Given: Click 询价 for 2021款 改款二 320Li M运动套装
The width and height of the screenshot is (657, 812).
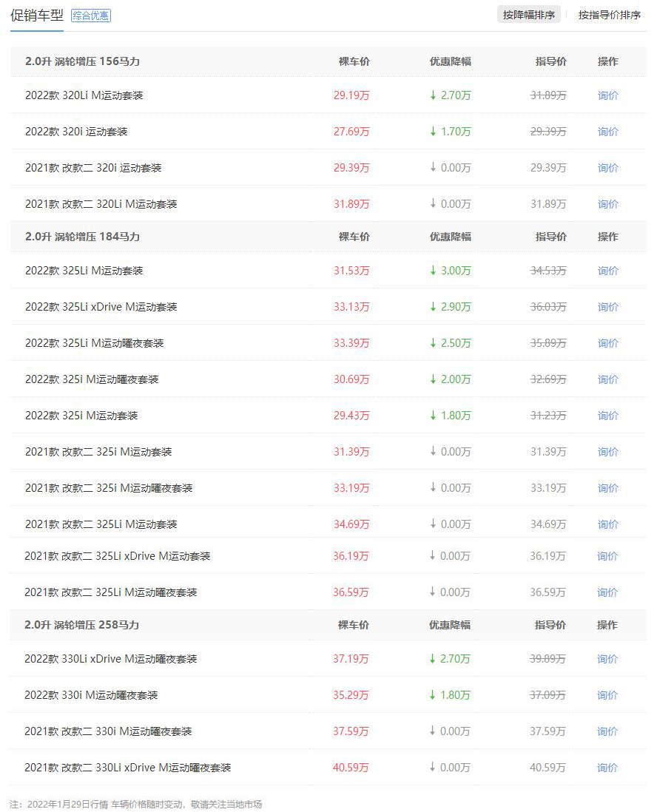Looking at the screenshot, I should (x=607, y=204).
